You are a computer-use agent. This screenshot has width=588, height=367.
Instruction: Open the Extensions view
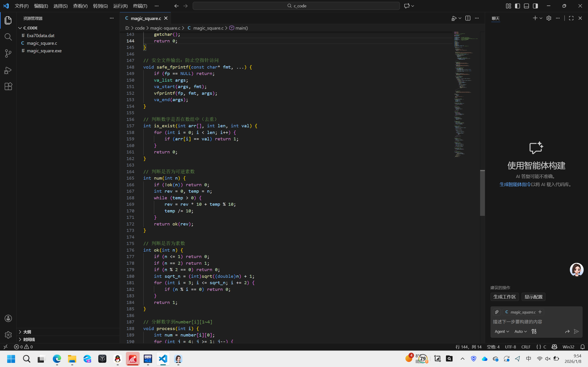[8, 86]
